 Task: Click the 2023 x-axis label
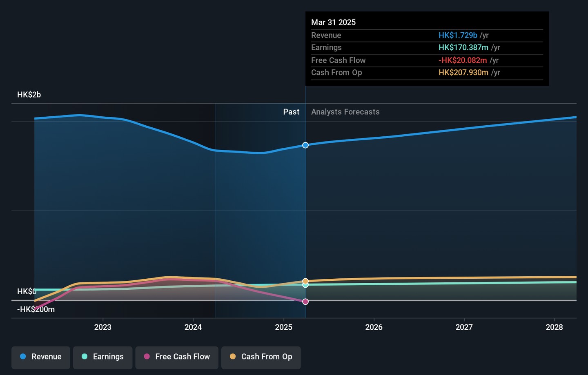coord(102,327)
